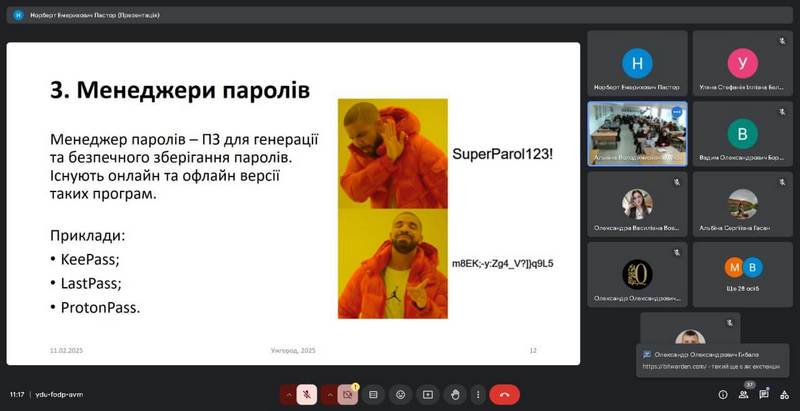Image resolution: width=800 pixels, height=411 pixels.
Task: Open video settings arrow beside camera
Action: [329, 395]
